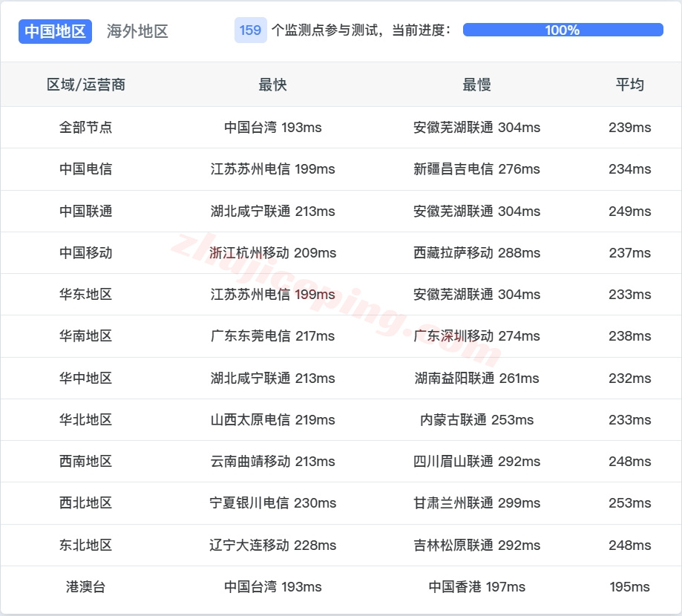682x616 pixels.
Task: Click the 100% progress bar
Action: click(560, 30)
